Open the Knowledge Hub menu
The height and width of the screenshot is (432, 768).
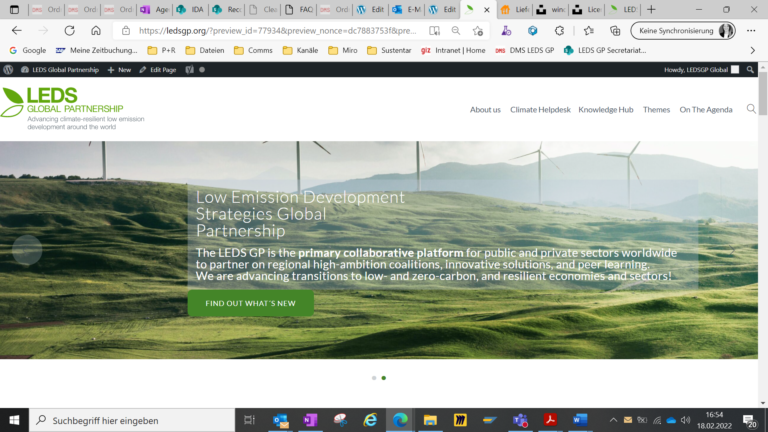pos(605,109)
